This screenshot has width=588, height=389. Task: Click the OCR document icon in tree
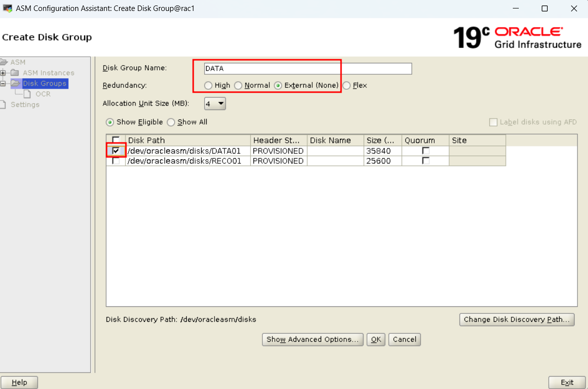pos(27,94)
